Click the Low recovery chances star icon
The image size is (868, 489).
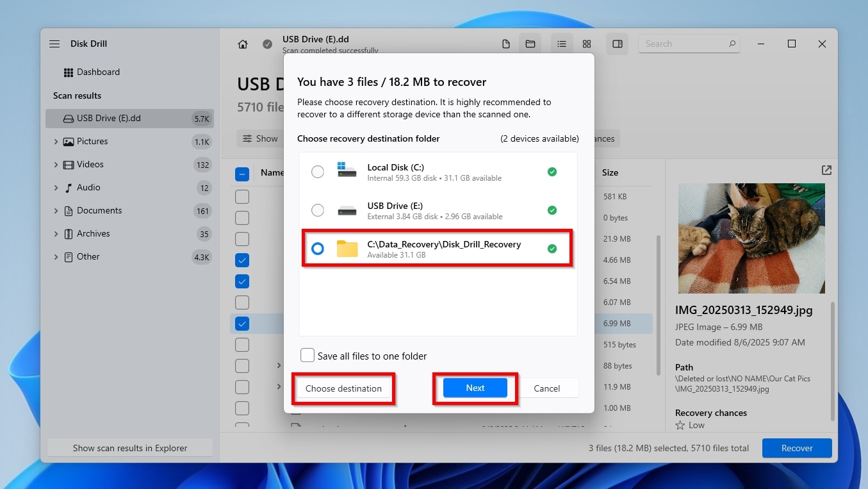[x=680, y=426]
